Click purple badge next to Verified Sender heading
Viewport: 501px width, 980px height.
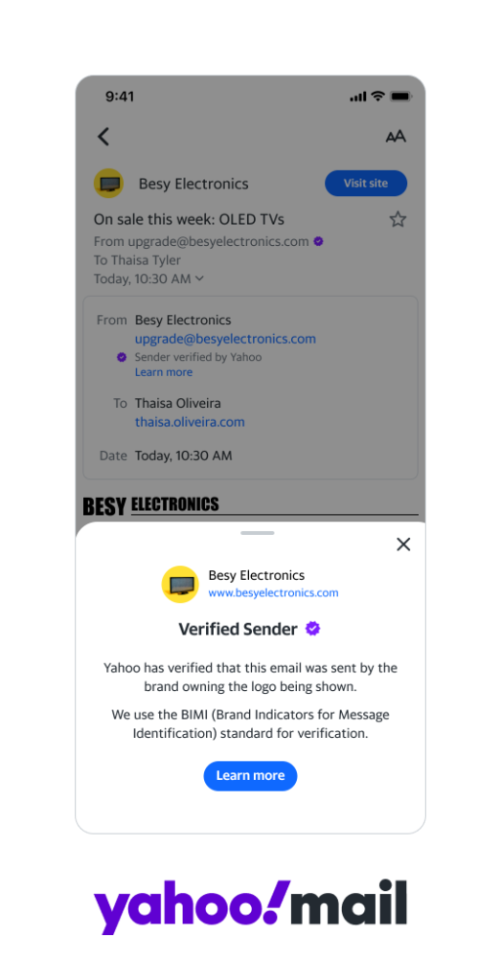click(312, 629)
